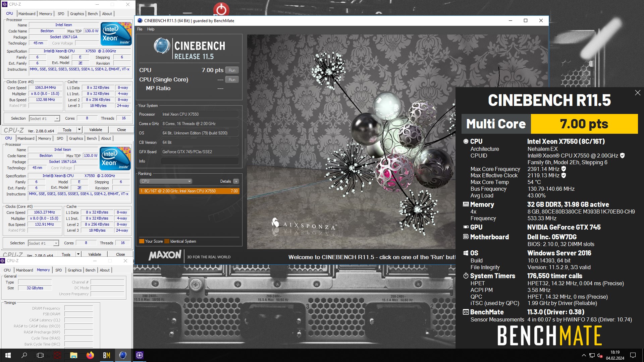Open the File menu in Cinebench
This screenshot has width=644, height=362.
(x=140, y=29)
